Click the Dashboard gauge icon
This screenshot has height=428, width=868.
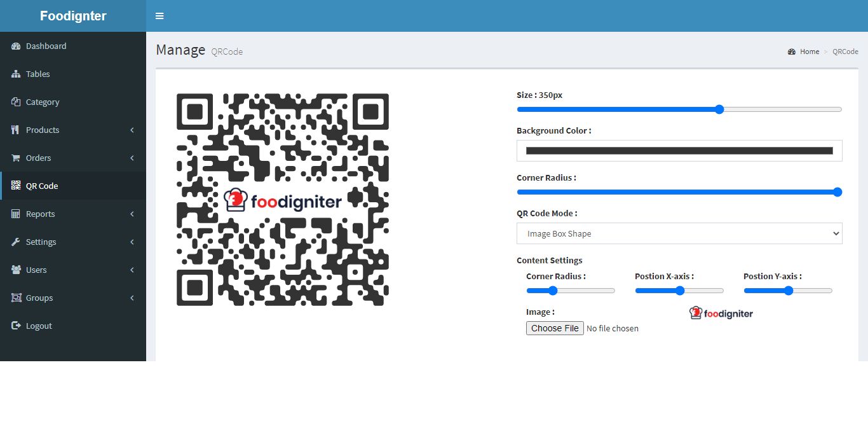(x=16, y=46)
